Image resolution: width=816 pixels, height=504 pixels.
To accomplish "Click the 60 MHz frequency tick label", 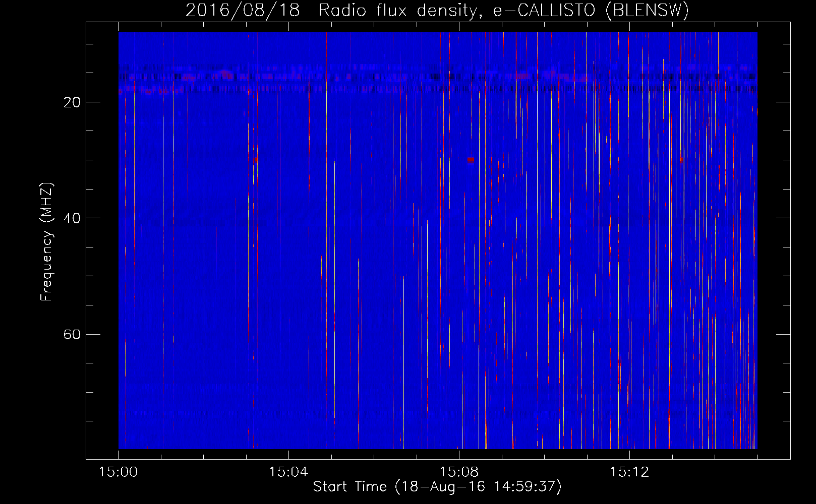I will pyautogui.click(x=72, y=334).
